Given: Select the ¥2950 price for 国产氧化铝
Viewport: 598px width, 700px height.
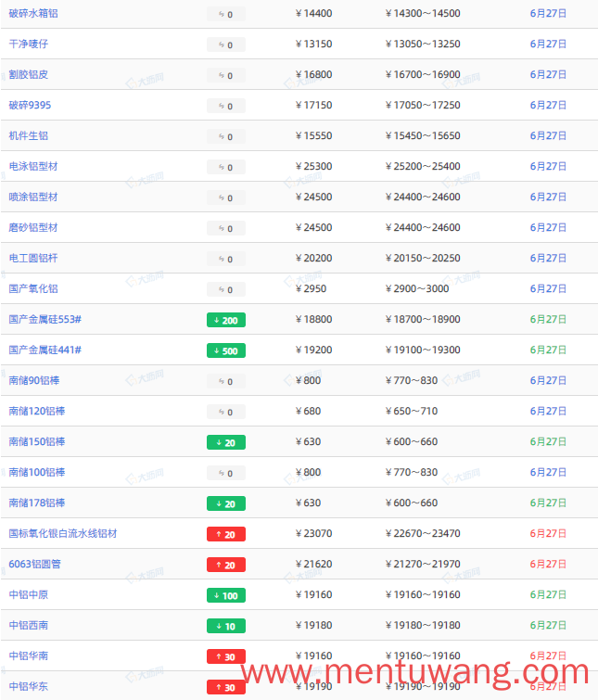Looking at the screenshot, I should [311, 288].
